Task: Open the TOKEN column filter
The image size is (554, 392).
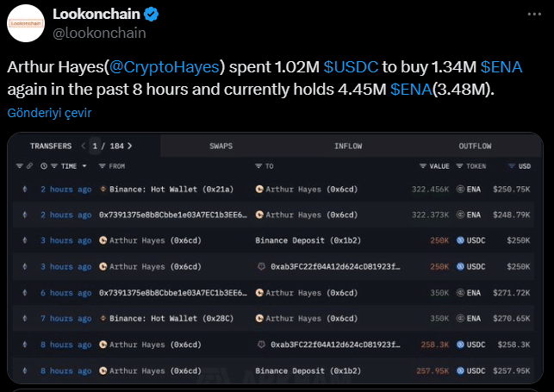Action: (x=460, y=166)
